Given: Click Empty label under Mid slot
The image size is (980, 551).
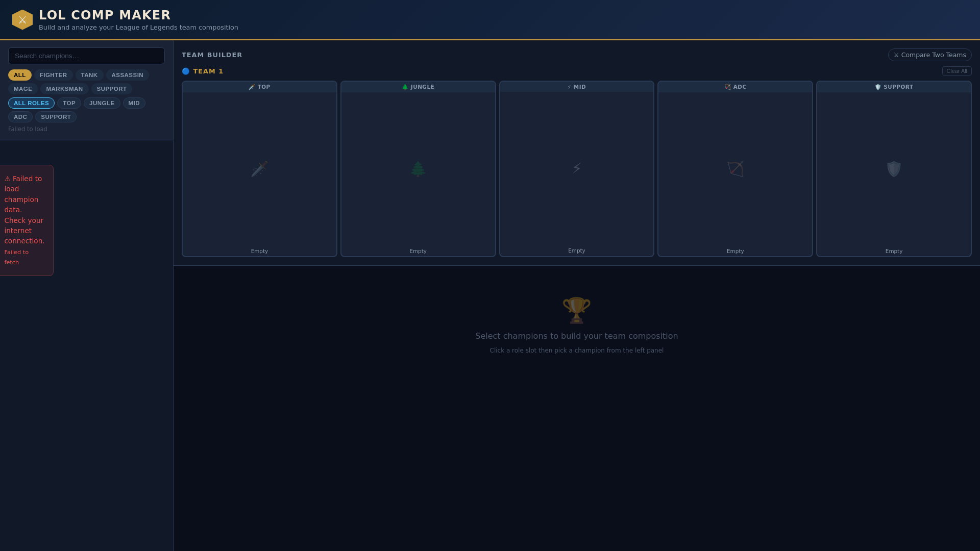Looking at the screenshot, I should tap(577, 251).
